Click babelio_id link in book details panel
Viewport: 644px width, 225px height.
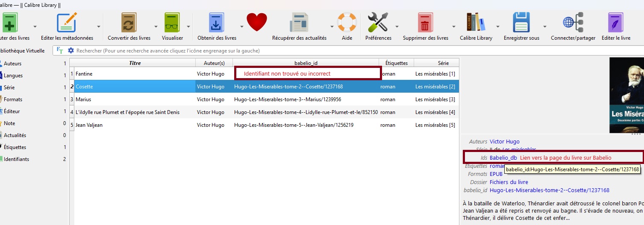550,190
